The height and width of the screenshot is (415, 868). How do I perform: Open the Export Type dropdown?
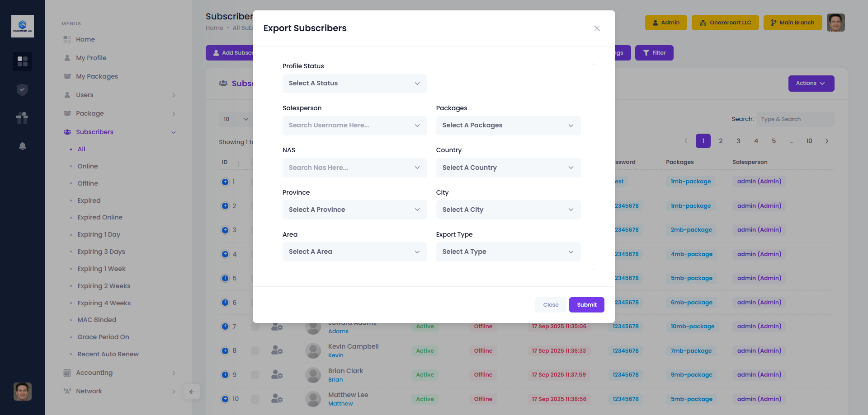(508, 252)
